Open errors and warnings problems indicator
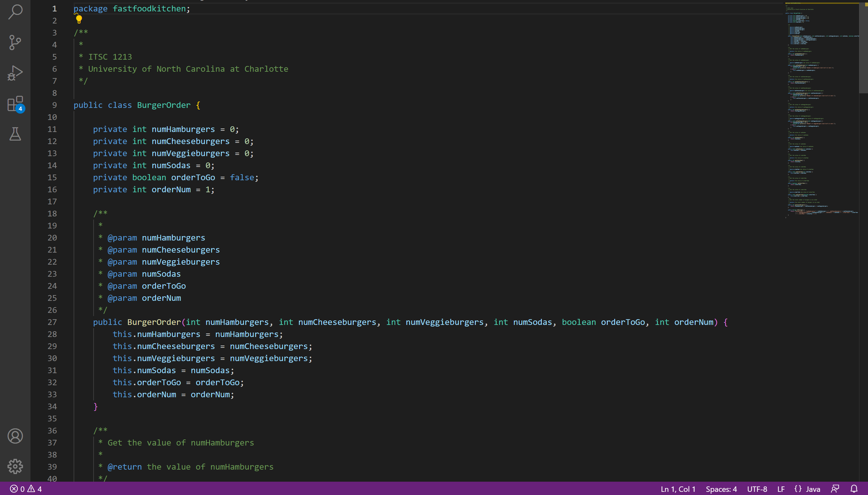Viewport: 868px width, 495px height. coord(26,489)
